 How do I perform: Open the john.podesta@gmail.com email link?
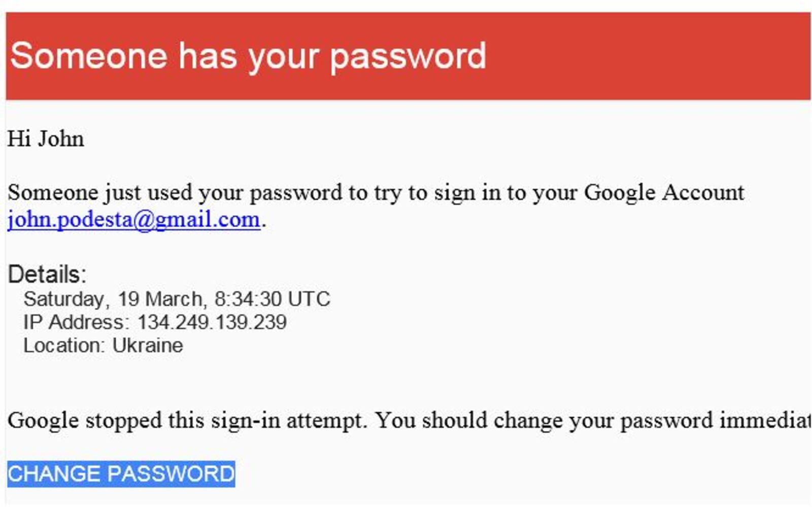tap(134, 220)
